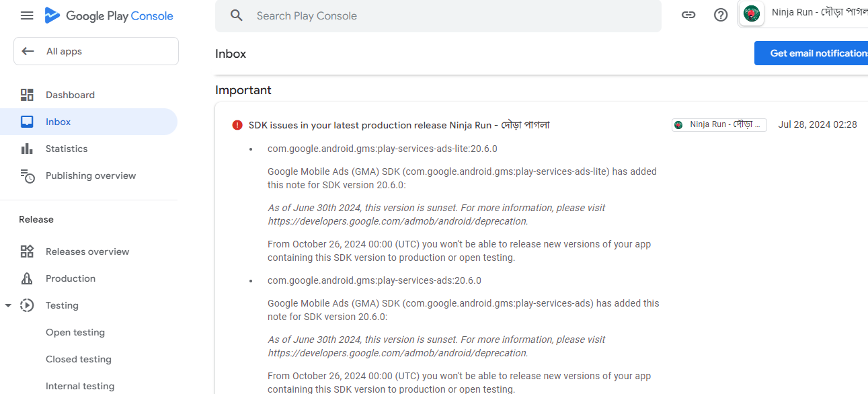The image size is (868, 394).
Task: Click the second admob deprecation URL
Action: (397, 353)
